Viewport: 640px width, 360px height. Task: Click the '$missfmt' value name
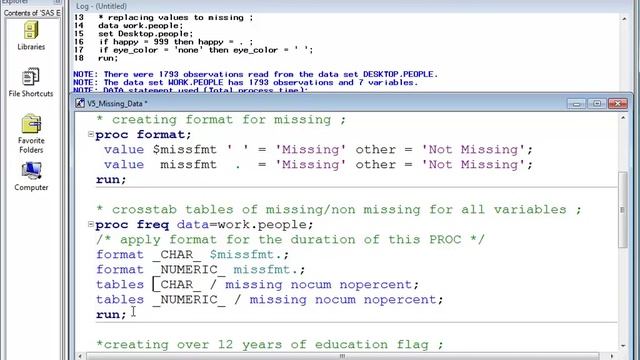184,150
